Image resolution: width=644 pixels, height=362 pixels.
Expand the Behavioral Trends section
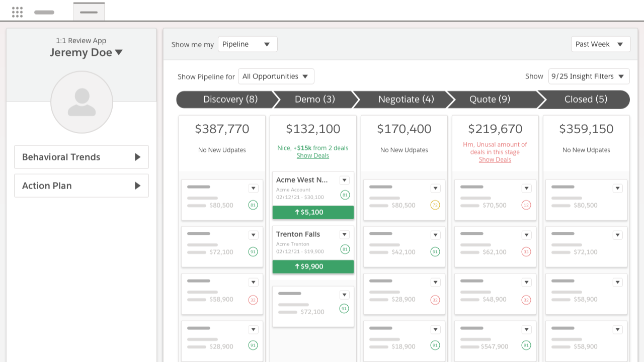(x=82, y=157)
